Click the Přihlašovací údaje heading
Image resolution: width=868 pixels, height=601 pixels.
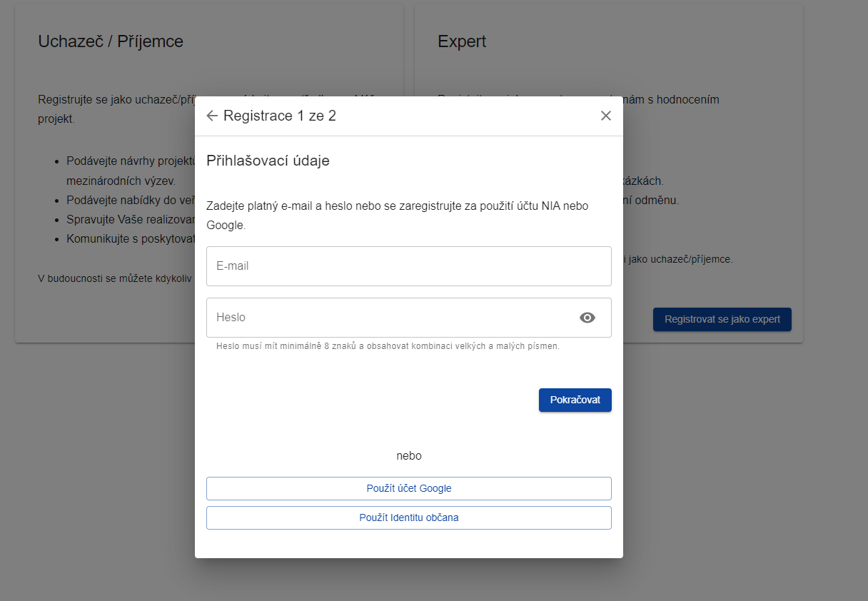point(268,161)
